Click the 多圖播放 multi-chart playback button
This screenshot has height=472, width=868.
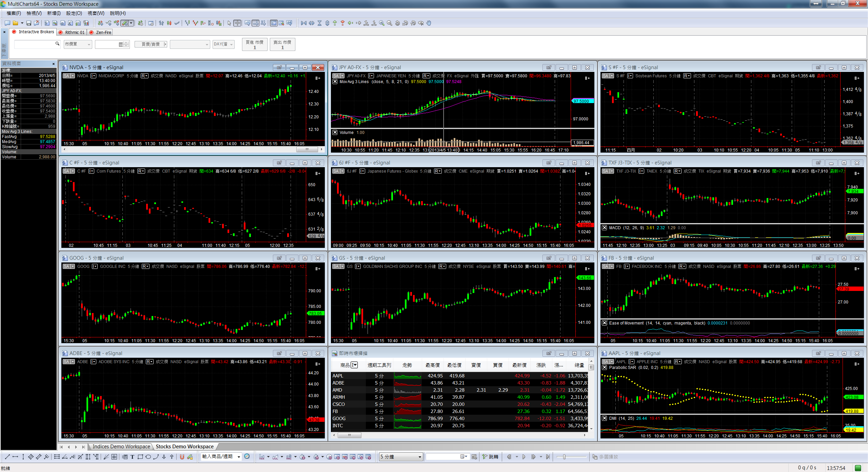tap(605, 457)
